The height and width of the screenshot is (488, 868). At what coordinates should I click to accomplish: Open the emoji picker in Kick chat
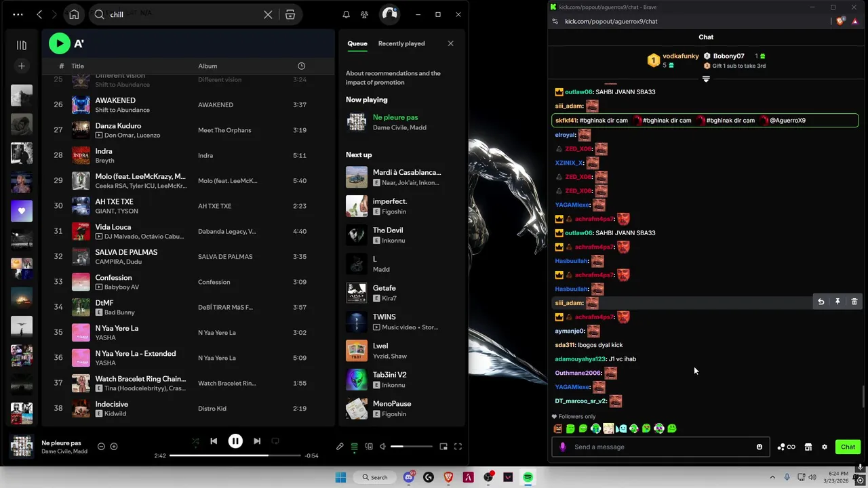[759, 447]
